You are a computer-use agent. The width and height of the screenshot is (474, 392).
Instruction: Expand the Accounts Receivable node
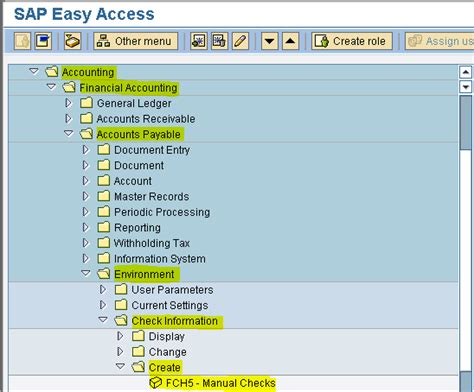(69, 118)
